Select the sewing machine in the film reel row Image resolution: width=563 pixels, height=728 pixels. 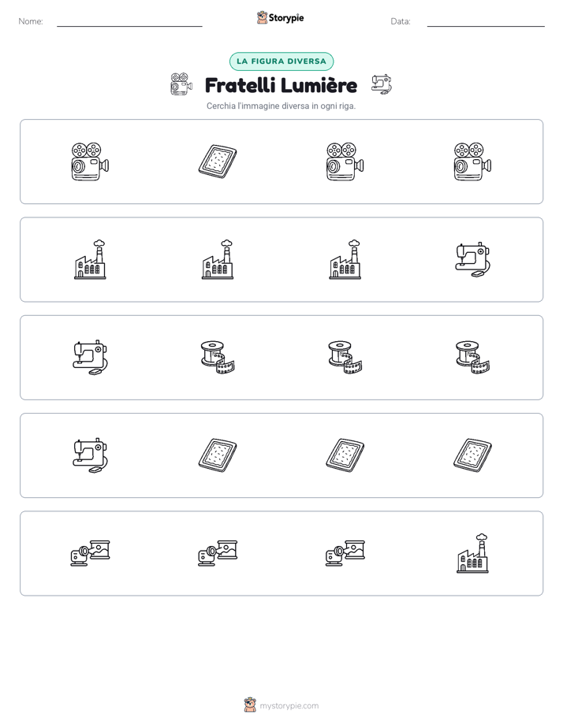point(90,358)
